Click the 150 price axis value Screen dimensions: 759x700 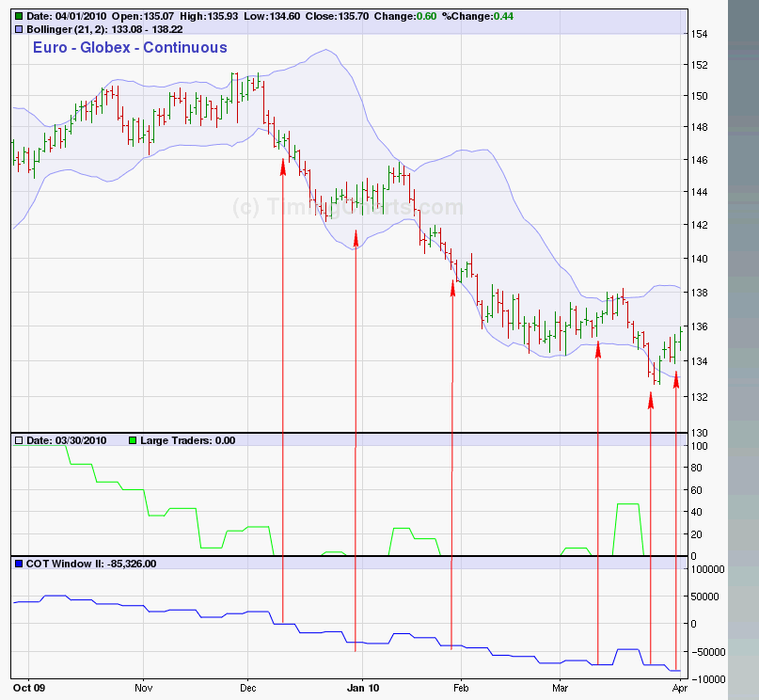pyautogui.click(x=699, y=96)
